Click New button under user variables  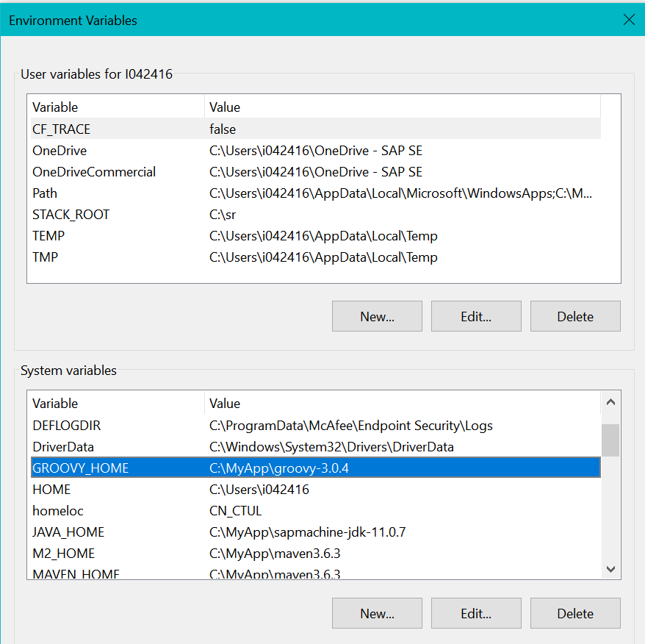click(377, 316)
